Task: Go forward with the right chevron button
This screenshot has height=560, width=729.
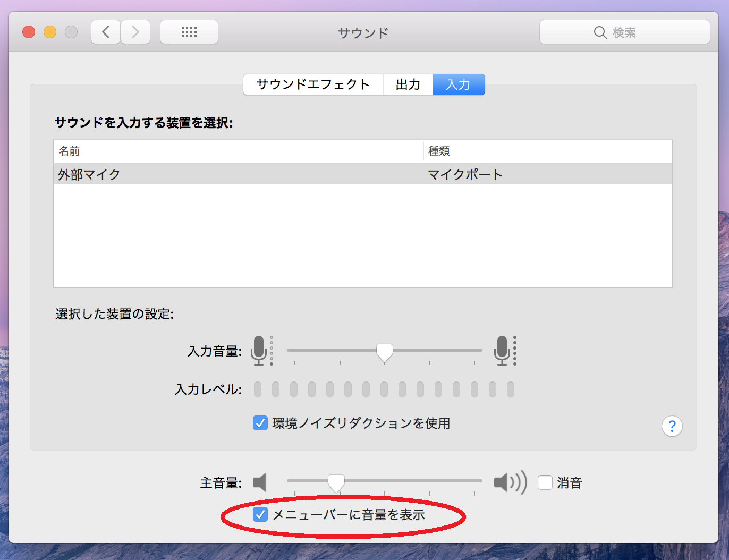Action: (x=135, y=32)
